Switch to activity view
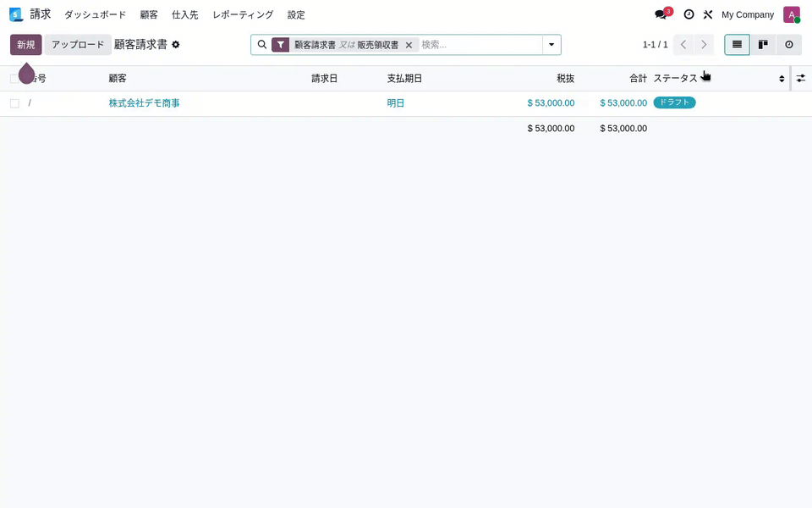This screenshot has width=812, height=508. pos(788,45)
